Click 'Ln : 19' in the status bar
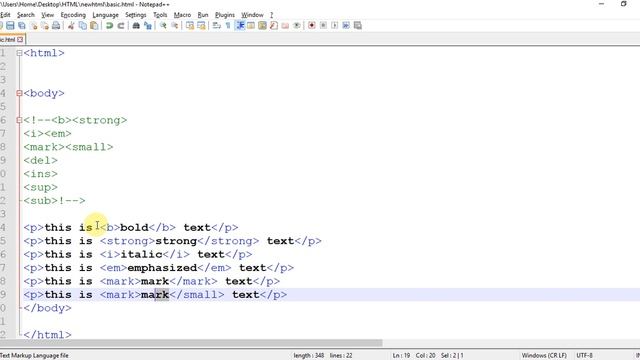This screenshot has height=360, width=640. (x=401, y=356)
